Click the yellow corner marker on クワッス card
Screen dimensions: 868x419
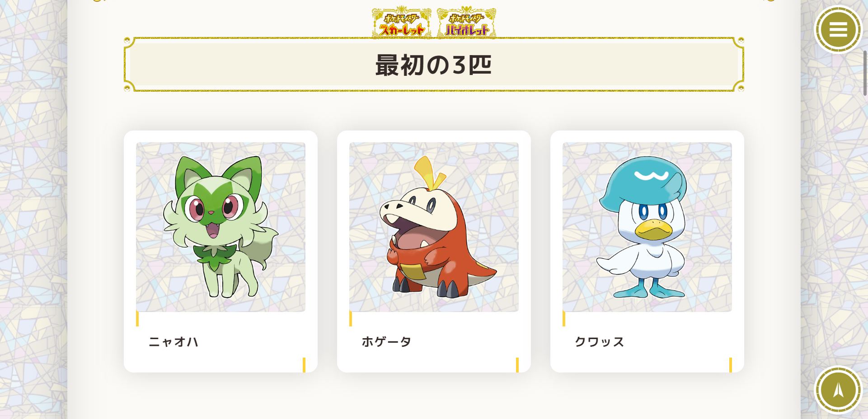coord(731,365)
